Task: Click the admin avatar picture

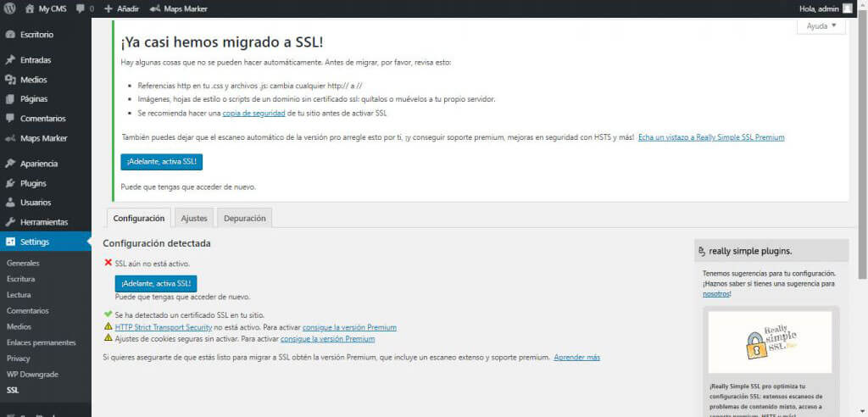Action: coord(848,8)
